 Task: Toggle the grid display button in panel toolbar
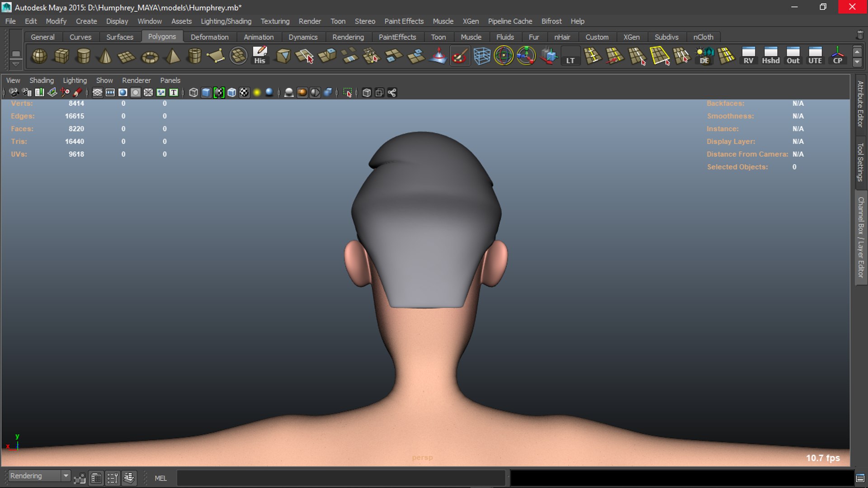click(x=97, y=93)
